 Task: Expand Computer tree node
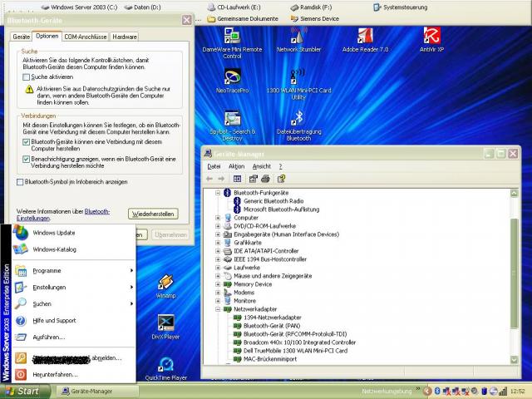click(218, 218)
